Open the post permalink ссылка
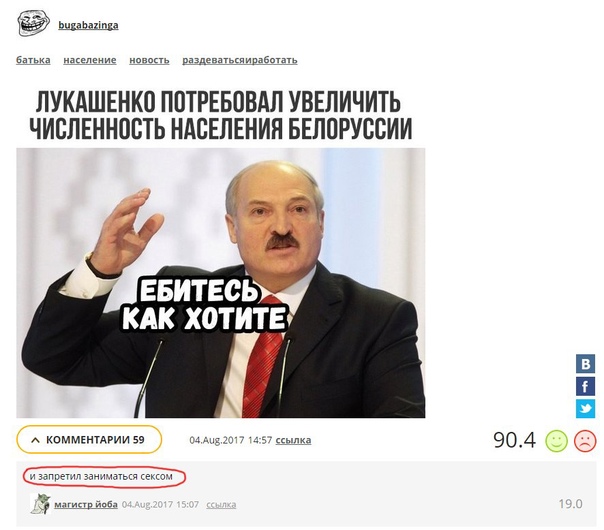Viewport: 604px width, 530px height. coord(293,440)
